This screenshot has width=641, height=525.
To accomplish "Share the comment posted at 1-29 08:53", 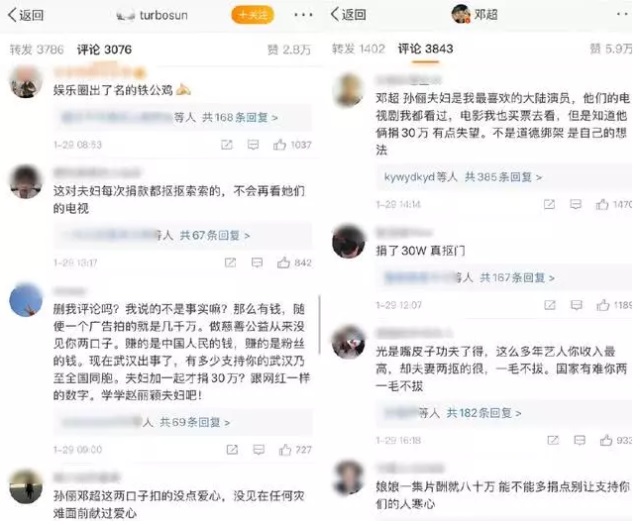I will pos(227,145).
